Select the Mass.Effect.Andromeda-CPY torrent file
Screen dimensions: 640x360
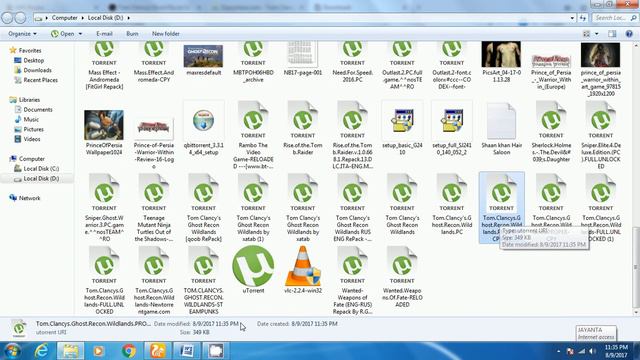154,61
